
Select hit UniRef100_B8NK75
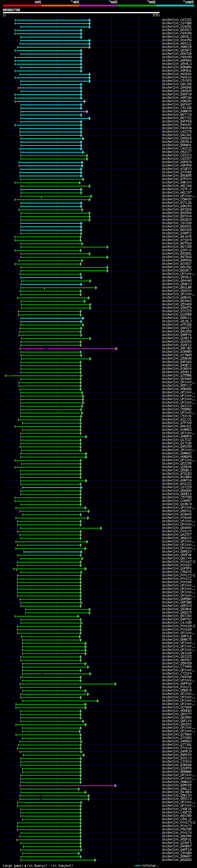(177, 640)
